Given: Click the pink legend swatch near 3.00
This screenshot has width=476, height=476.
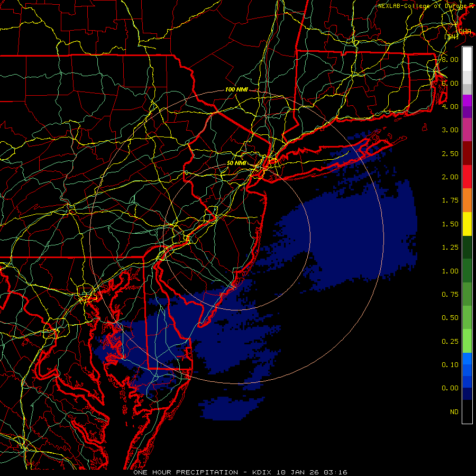Looking at the screenshot, I should pyautogui.click(x=467, y=130).
